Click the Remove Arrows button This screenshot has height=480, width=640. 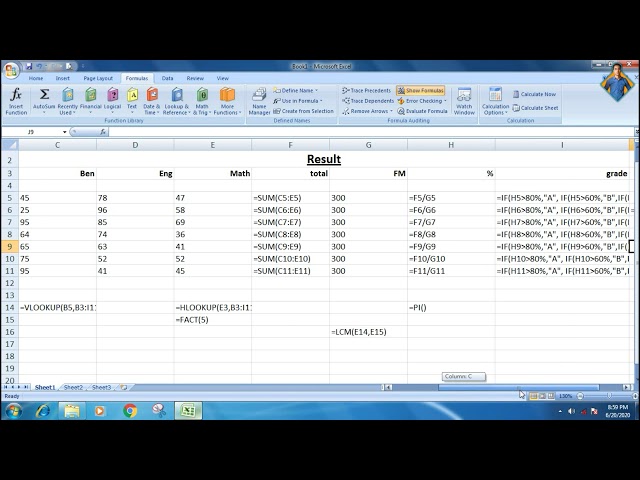tap(366, 111)
